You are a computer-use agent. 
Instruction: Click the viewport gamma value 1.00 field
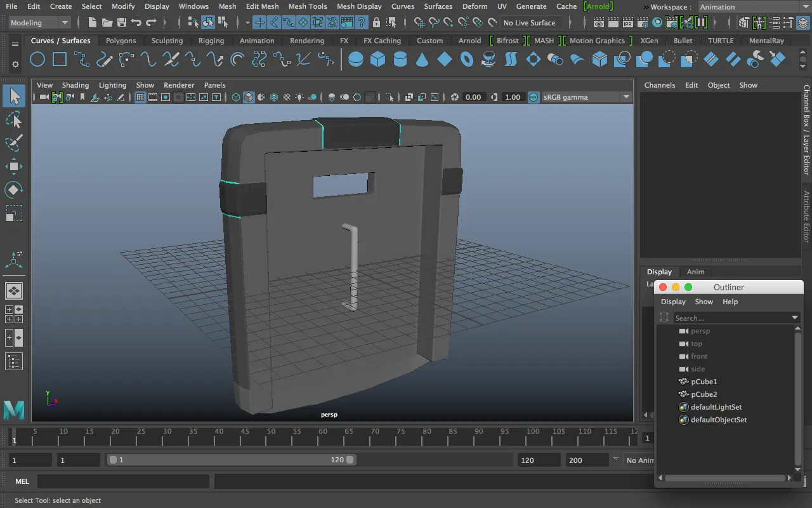coord(513,97)
